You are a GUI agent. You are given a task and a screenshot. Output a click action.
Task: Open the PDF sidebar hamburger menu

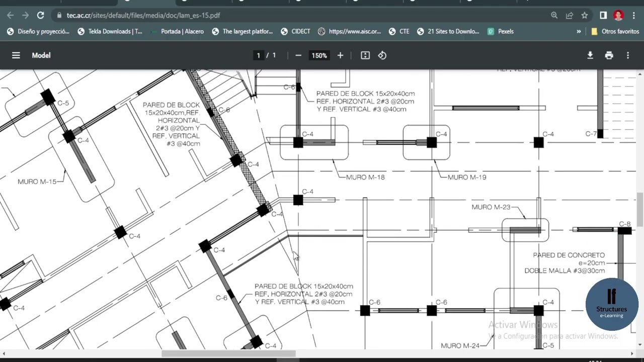[16, 55]
